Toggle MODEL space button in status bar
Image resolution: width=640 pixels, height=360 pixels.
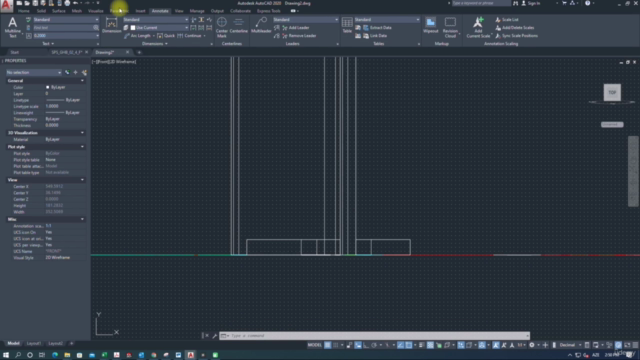(x=314, y=345)
